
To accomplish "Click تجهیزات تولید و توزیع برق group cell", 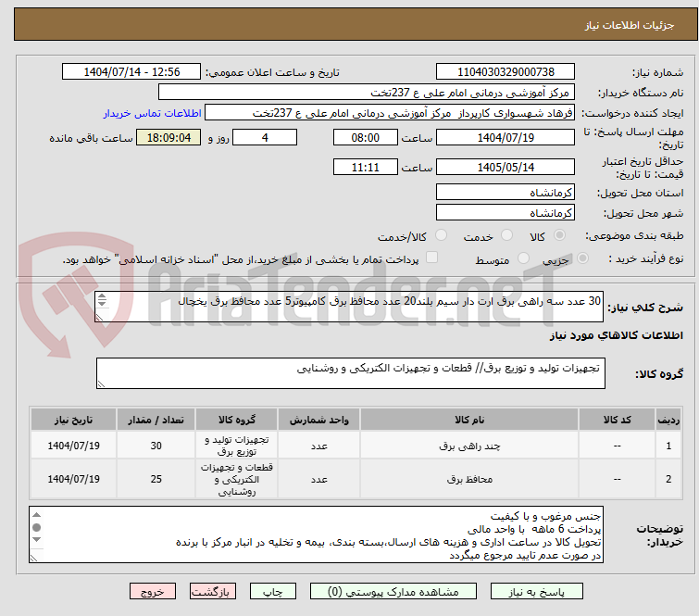I will [x=237, y=446].
